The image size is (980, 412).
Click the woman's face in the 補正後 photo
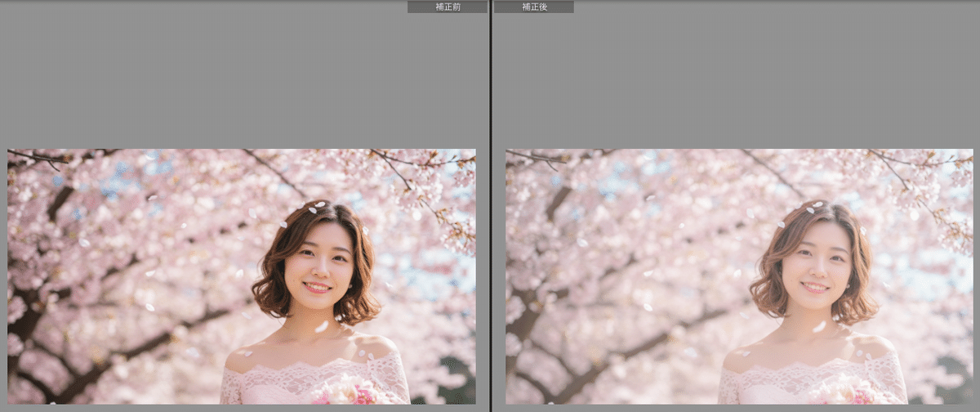click(x=817, y=266)
